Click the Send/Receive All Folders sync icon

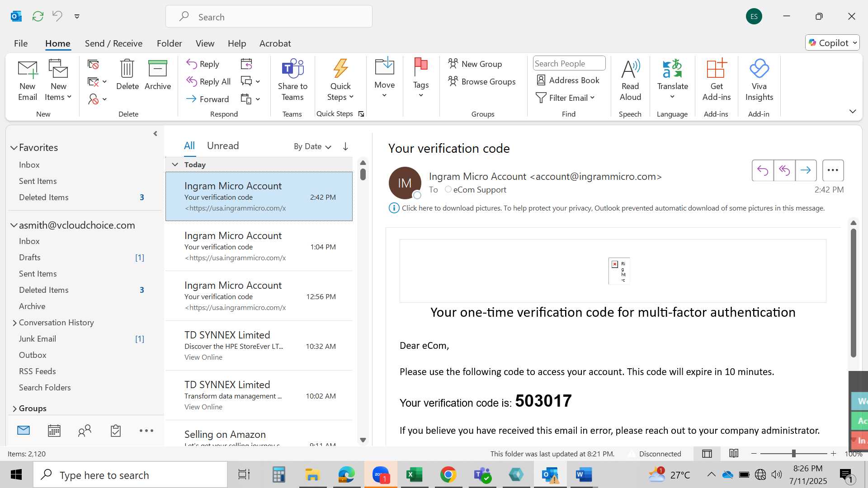[38, 16]
